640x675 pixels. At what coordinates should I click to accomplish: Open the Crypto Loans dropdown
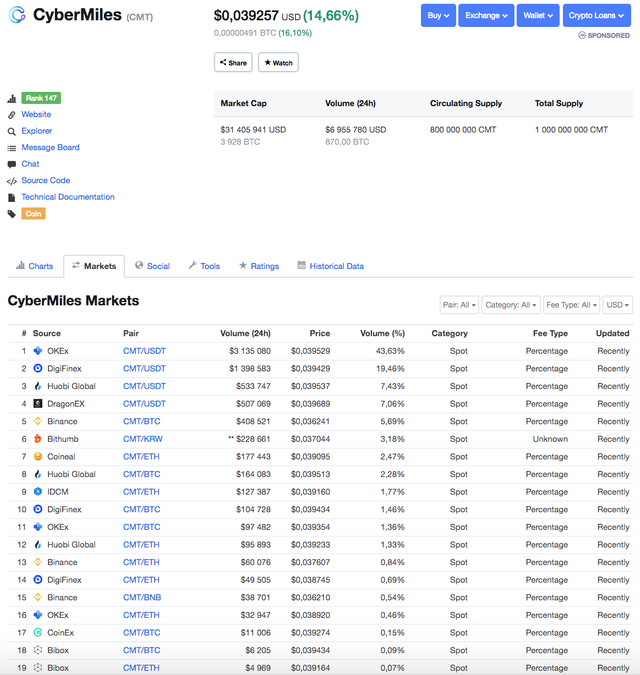[x=597, y=15]
